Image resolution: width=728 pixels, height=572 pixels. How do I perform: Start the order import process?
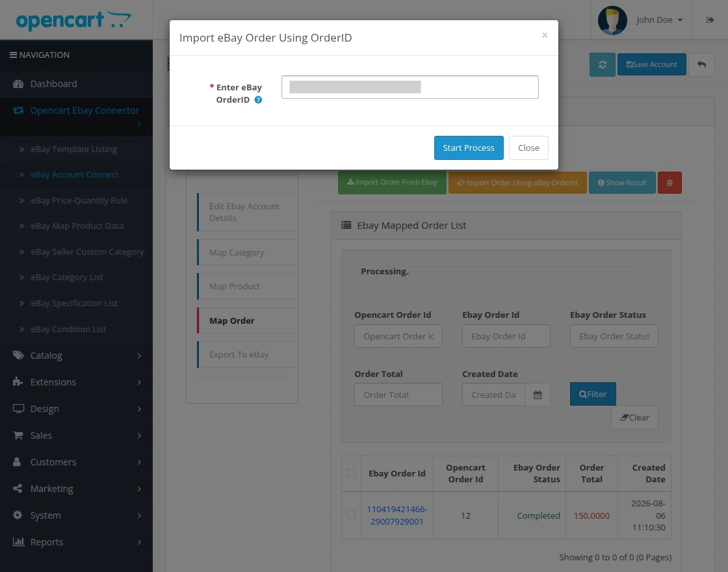[469, 148]
